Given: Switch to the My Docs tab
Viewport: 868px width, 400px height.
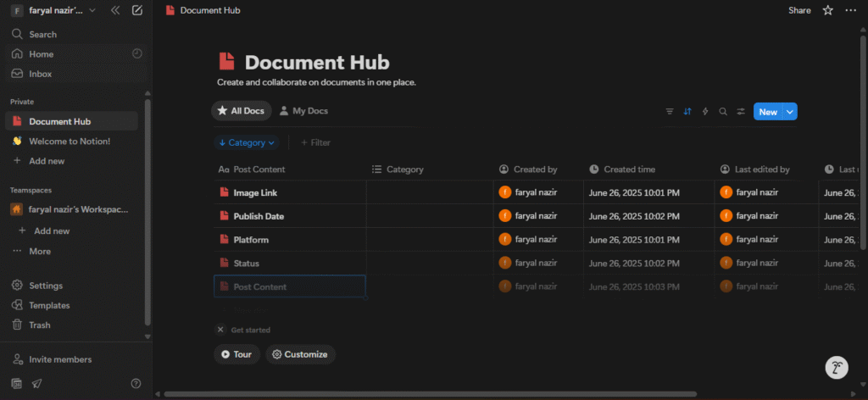Looking at the screenshot, I should 303,111.
